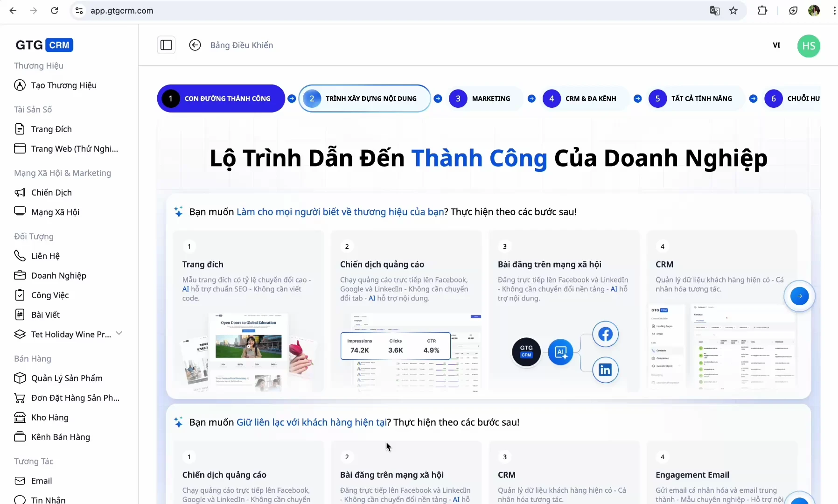Click the next arrow on the brand awareness carousel

pos(799,296)
